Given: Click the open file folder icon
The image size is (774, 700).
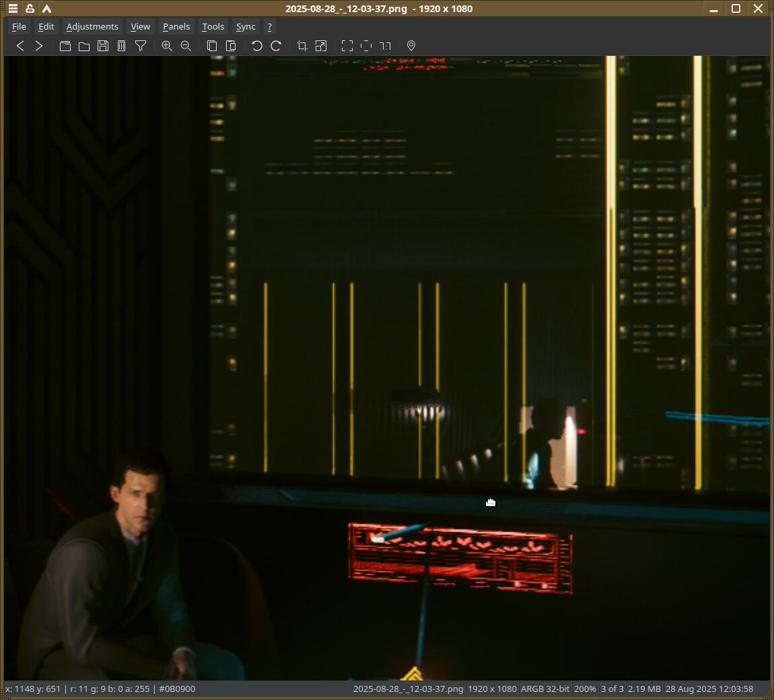Looking at the screenshot, I should (x=84, y=46).
